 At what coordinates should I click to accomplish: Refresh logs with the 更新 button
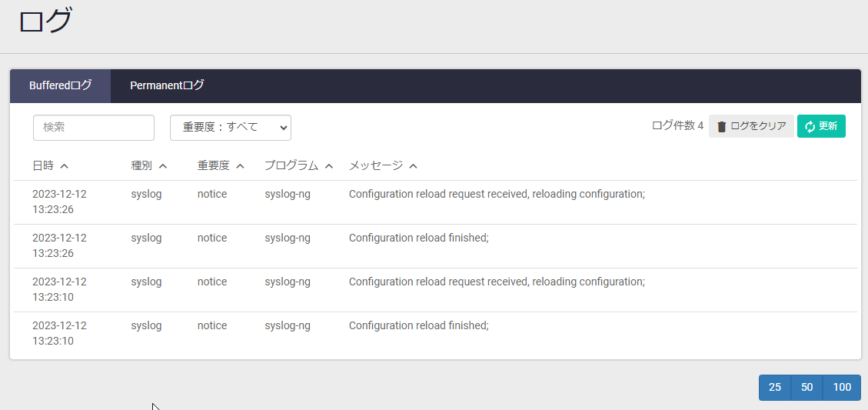821,126
